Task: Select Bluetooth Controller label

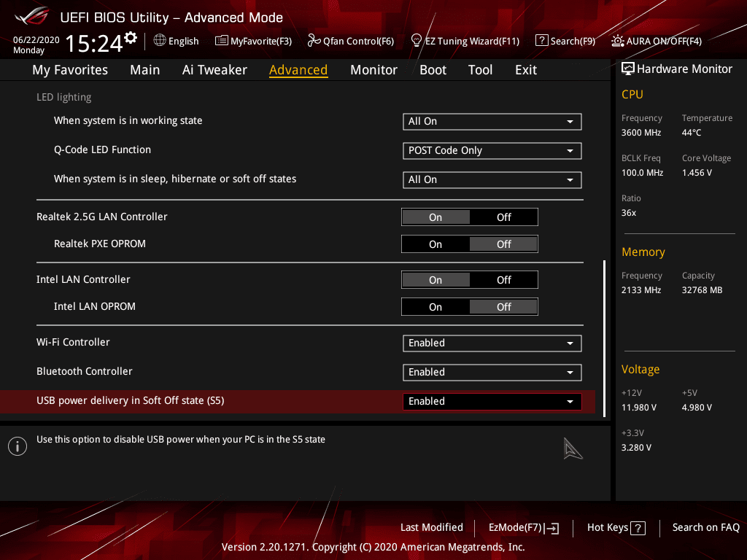Action: click(85, 371)
